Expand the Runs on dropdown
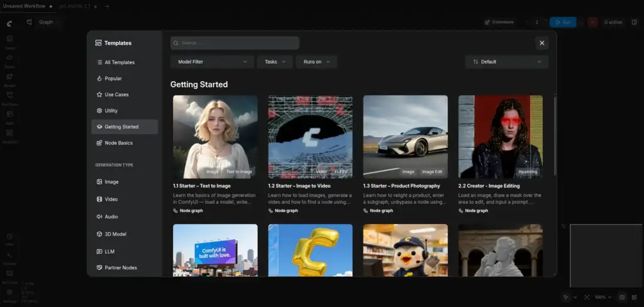Image resolution: width=644 pixels, height=307 pixels. [x=316, y=62]
